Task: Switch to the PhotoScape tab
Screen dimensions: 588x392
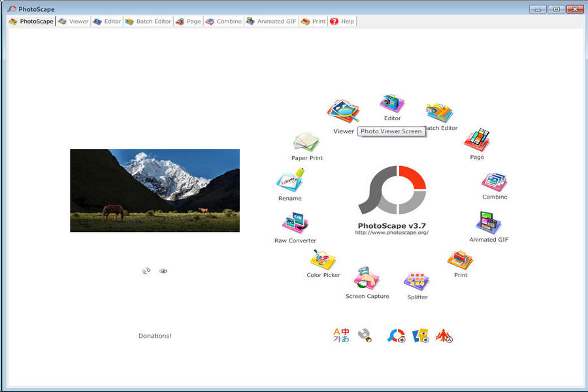Action: [x=31, y=22]
